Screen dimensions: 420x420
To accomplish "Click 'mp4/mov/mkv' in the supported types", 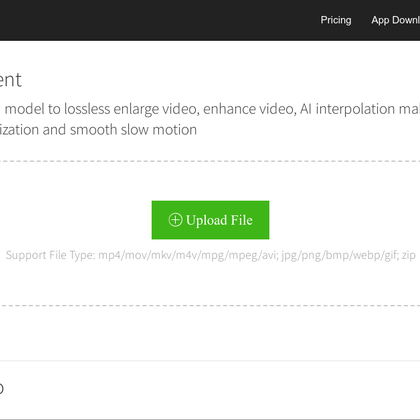I will [136, 255].
